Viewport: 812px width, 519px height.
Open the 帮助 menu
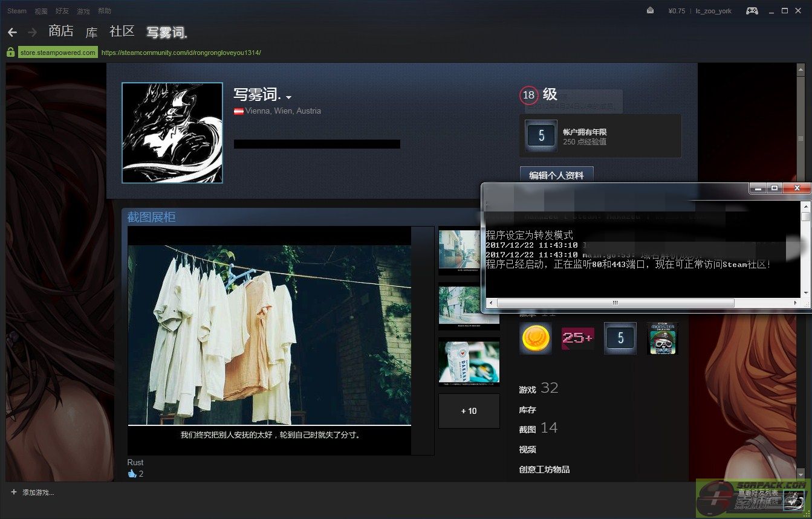[104, 11]
